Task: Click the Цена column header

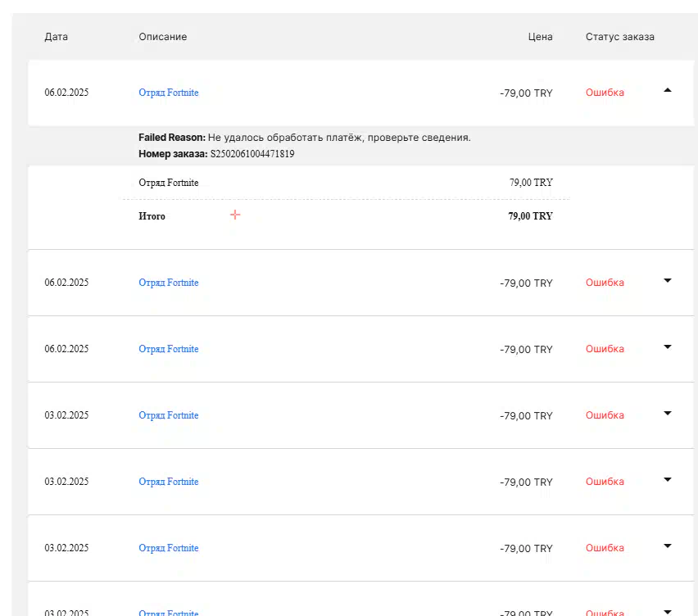Action: [540, 37]
